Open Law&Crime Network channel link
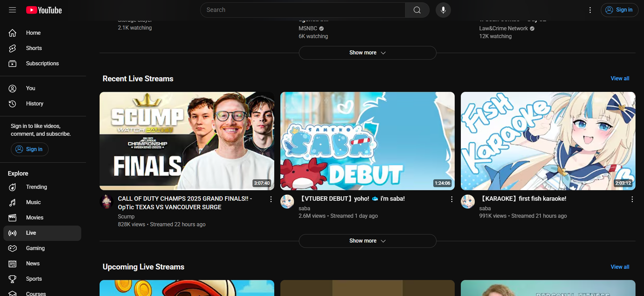This screenshot has height=296, width=644. (503, 29)
